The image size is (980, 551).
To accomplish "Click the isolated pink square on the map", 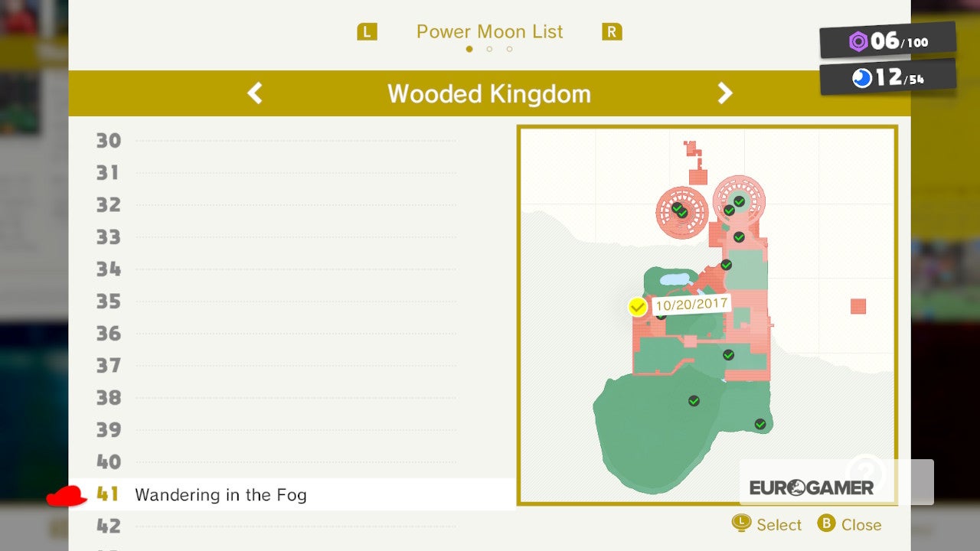I will pos(858,306).
